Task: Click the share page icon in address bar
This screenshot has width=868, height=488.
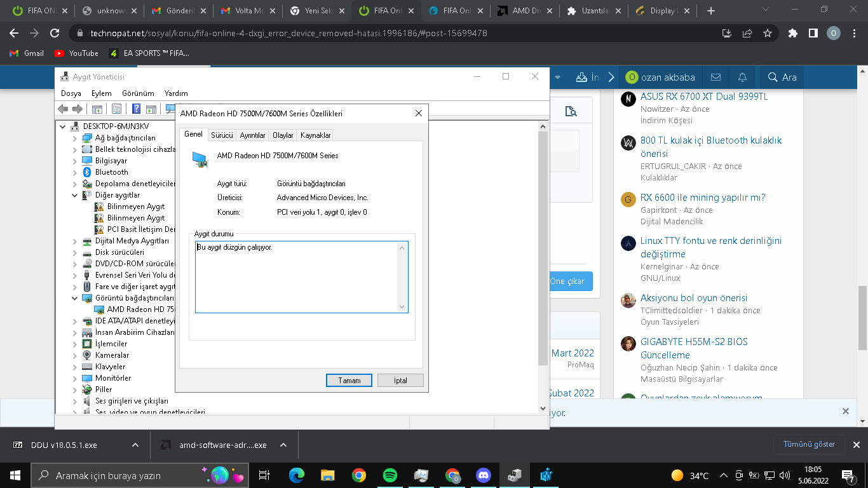Action: (747, 33)
